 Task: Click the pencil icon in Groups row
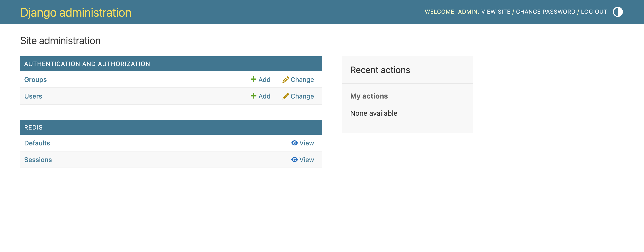tap(286, 80)
